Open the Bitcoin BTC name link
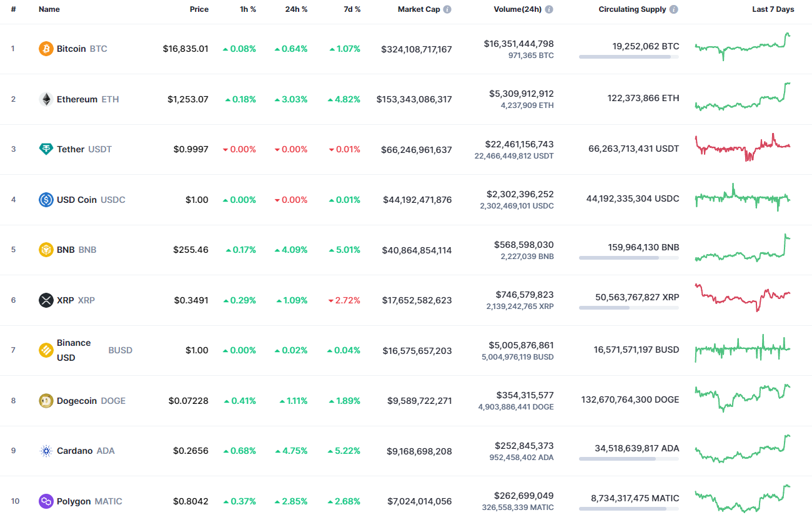Screen dimensions: 812x520 71,48
